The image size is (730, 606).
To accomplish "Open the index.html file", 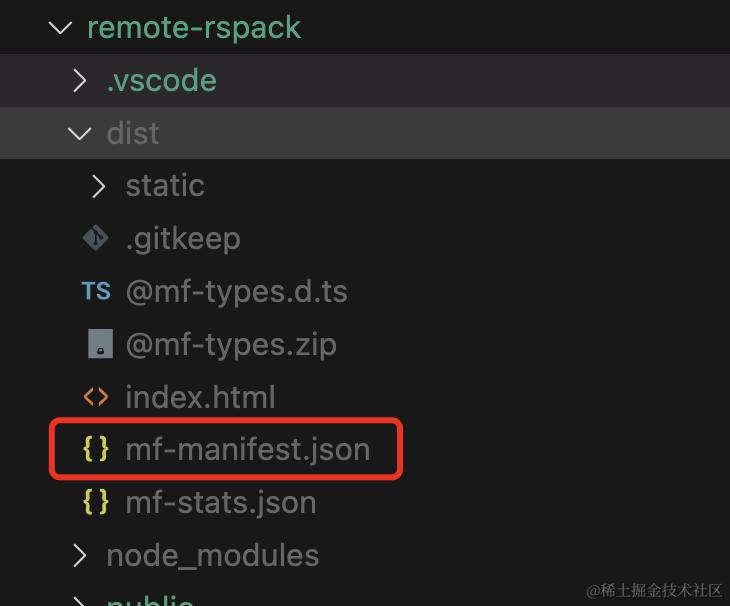I will click(200, 397).
